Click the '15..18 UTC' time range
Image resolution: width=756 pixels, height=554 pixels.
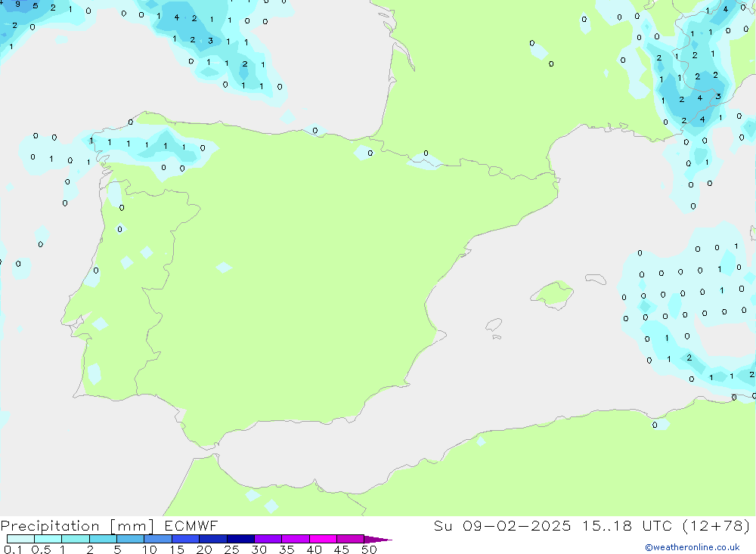point(627,525)
